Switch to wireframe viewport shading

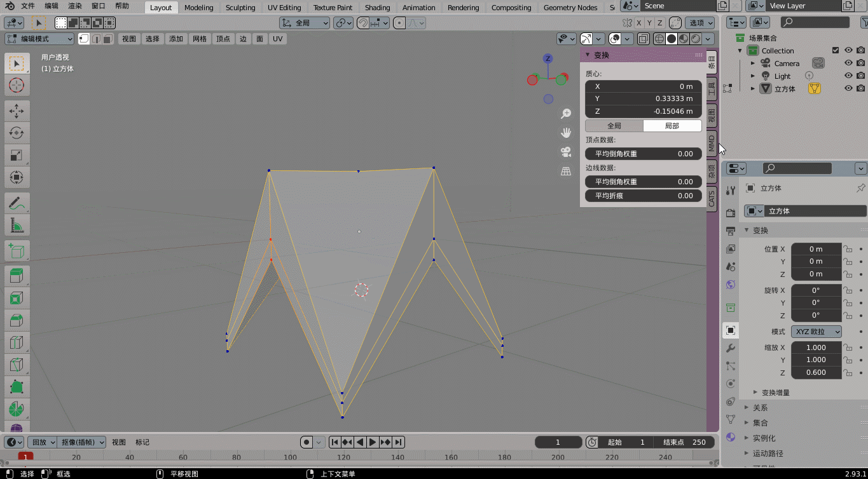pyautogui.click(x=659, y=39)
